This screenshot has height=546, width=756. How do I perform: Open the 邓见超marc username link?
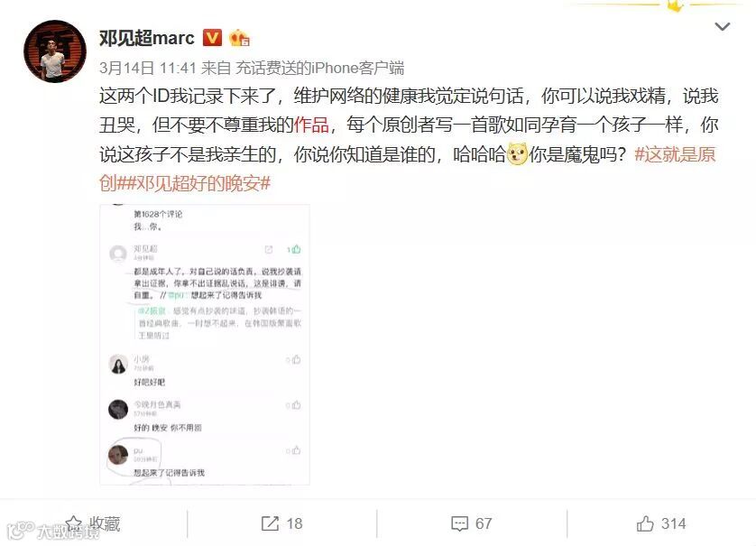[x=146, y=38]
